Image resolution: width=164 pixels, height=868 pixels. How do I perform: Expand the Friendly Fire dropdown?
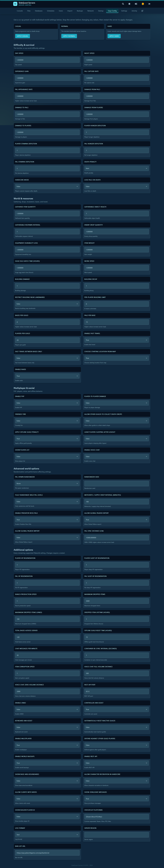[47, 421]
